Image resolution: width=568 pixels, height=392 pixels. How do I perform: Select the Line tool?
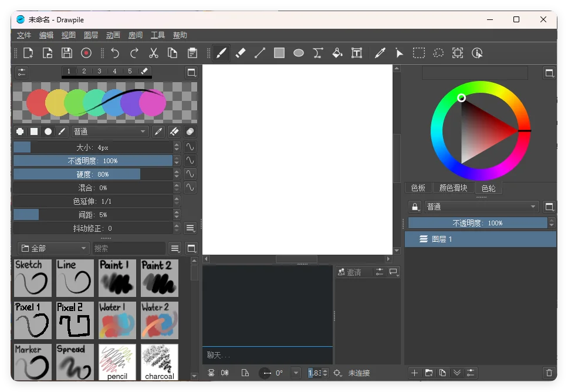pos(260,53)
